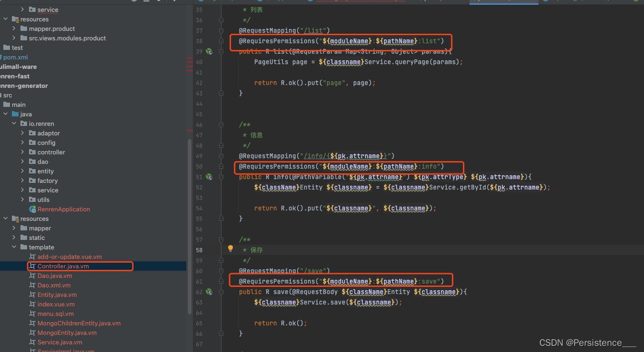Expand the entity package
This screenshot has height=352, width=644.
tap(23, 171)
